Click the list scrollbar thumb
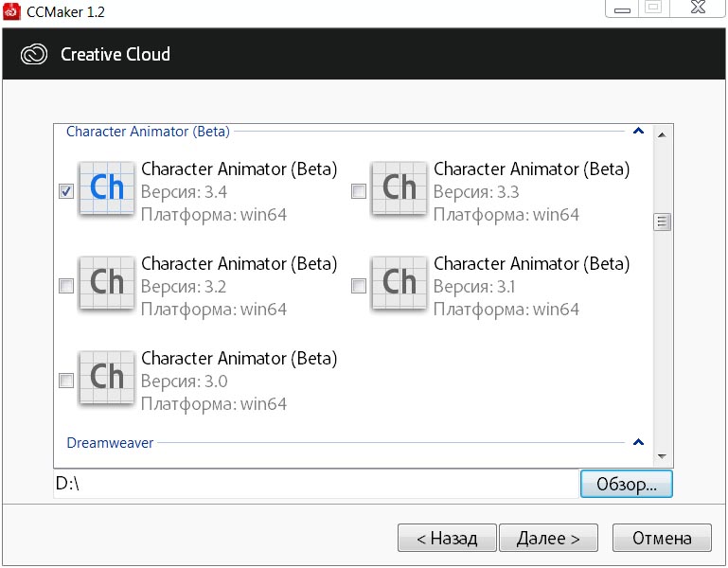 point(662,222)
